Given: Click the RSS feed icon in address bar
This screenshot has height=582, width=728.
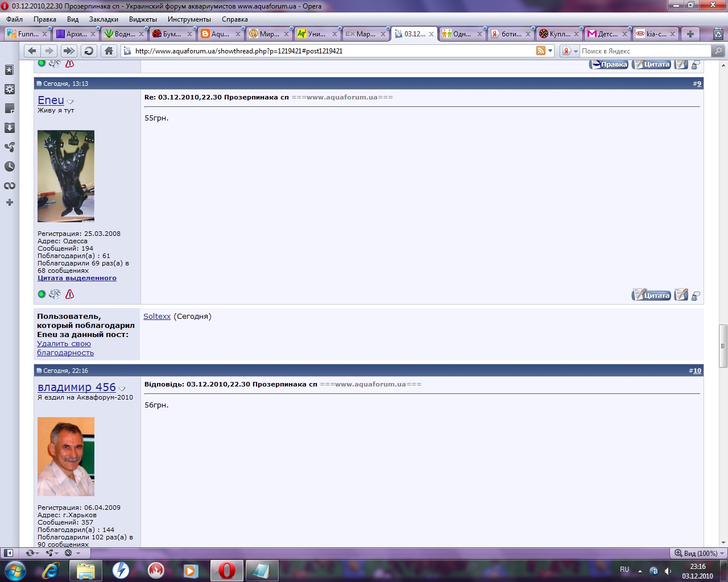Looking at the screenshot, I should 540,51.
